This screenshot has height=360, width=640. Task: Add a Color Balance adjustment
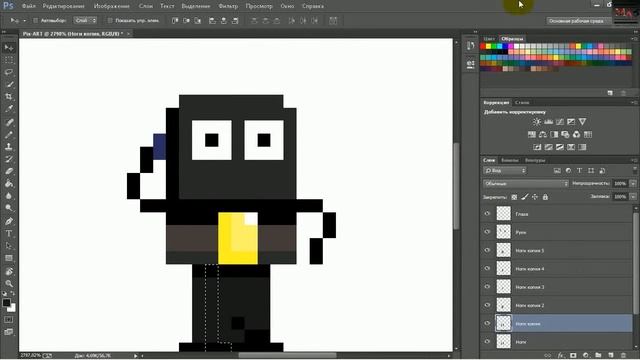tap(542, 134)
